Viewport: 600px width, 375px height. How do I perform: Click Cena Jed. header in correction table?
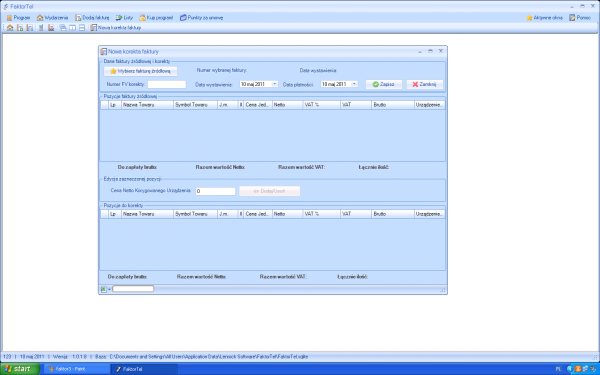[x=258, y=214]
